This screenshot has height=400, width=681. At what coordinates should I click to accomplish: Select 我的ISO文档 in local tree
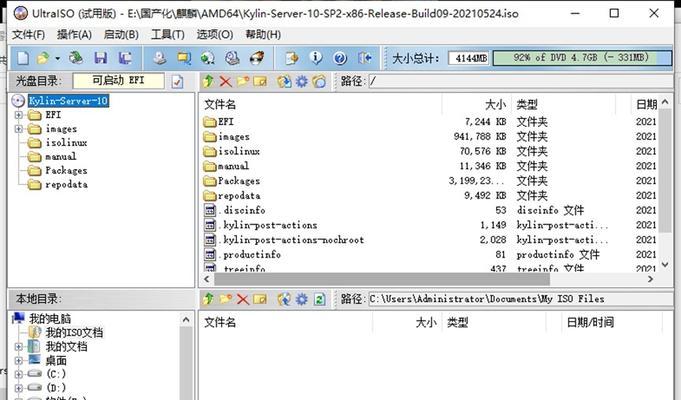pyautogui.click(x=74, y=333)
